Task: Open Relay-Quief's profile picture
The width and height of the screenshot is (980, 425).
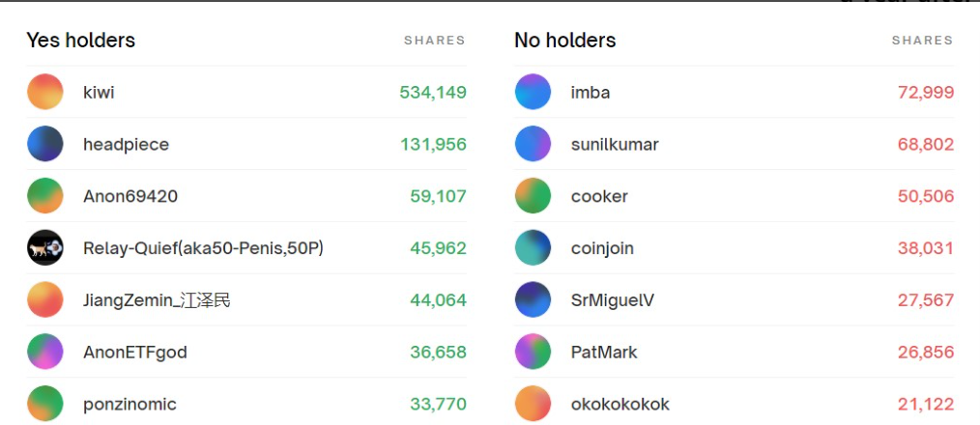Action: pos(45,248)
